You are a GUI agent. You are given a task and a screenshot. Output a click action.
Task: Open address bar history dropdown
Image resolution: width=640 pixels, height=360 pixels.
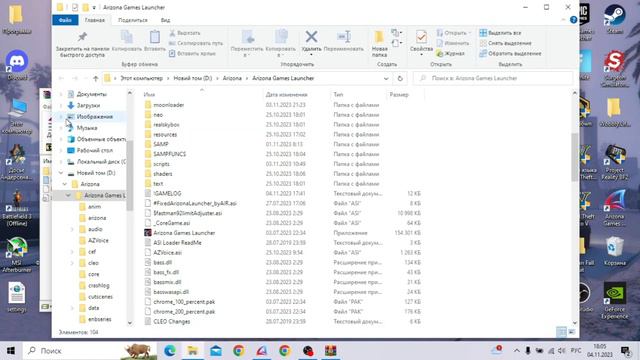(x=386, y=78)
